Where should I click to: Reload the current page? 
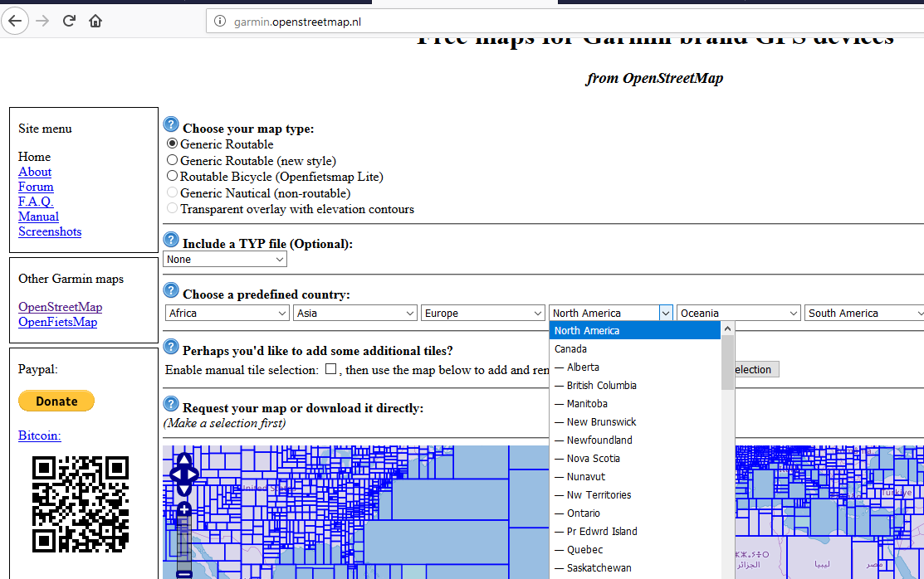69,22
